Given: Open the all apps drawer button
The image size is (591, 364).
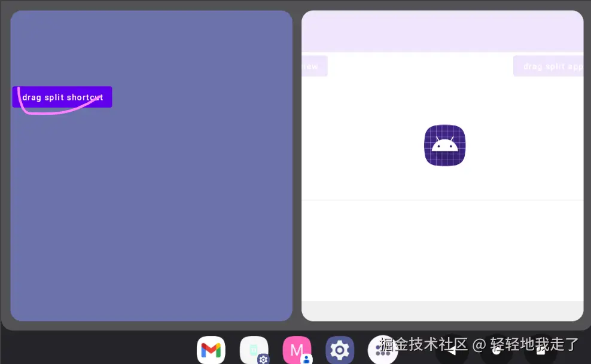Looking at the screenshot, I should click(x=383, y=350).
